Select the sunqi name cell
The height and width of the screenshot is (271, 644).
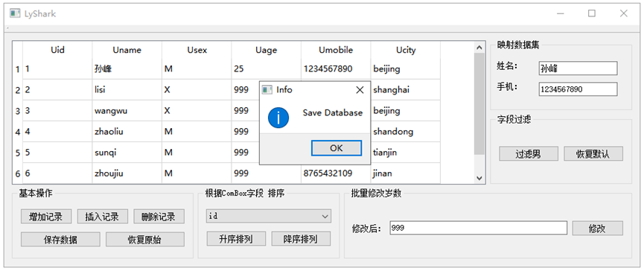[x=127, y=153]
